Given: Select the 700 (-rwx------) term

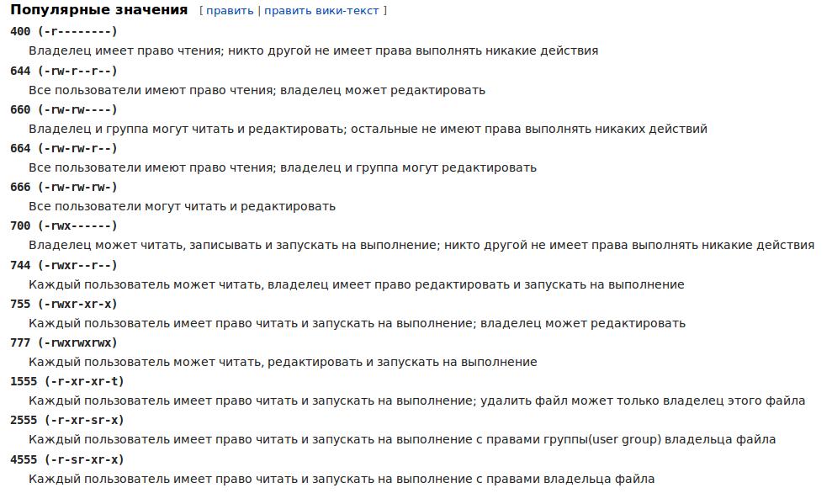Looking at the screenshot, I should 64,225.
